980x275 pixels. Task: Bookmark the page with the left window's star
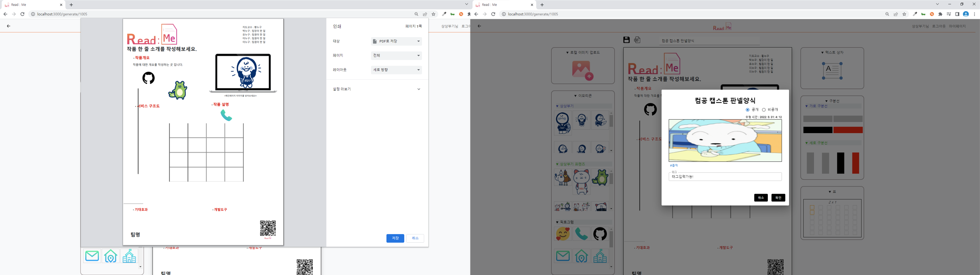click(x=434, y=14)
